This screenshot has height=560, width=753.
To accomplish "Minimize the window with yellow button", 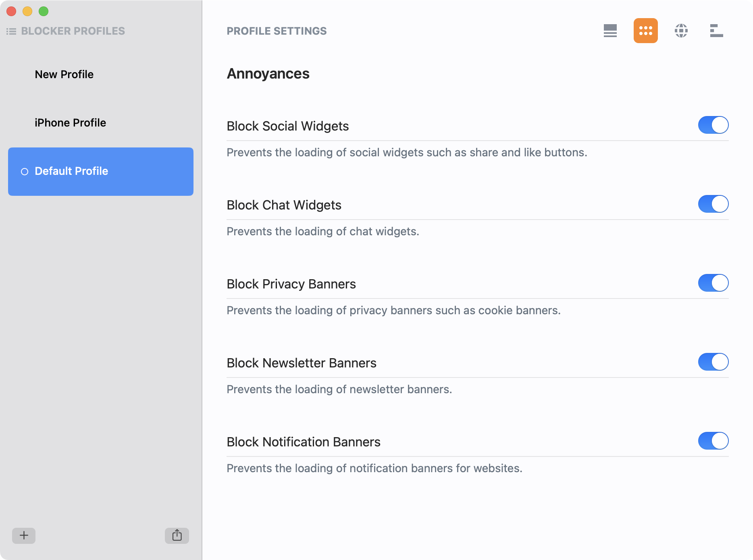I will tap(27, 11).
